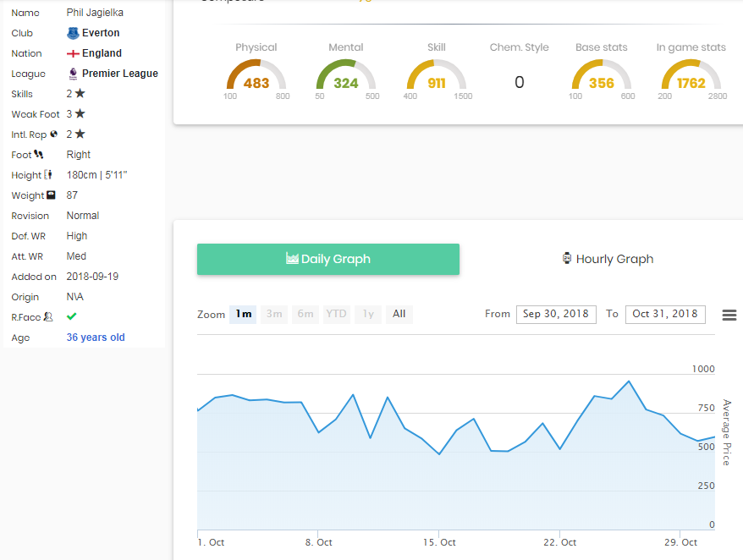Switch to the Hourly Graph tab
The width and height of the screenshot is (743, 560).
(x=608, y=260)
